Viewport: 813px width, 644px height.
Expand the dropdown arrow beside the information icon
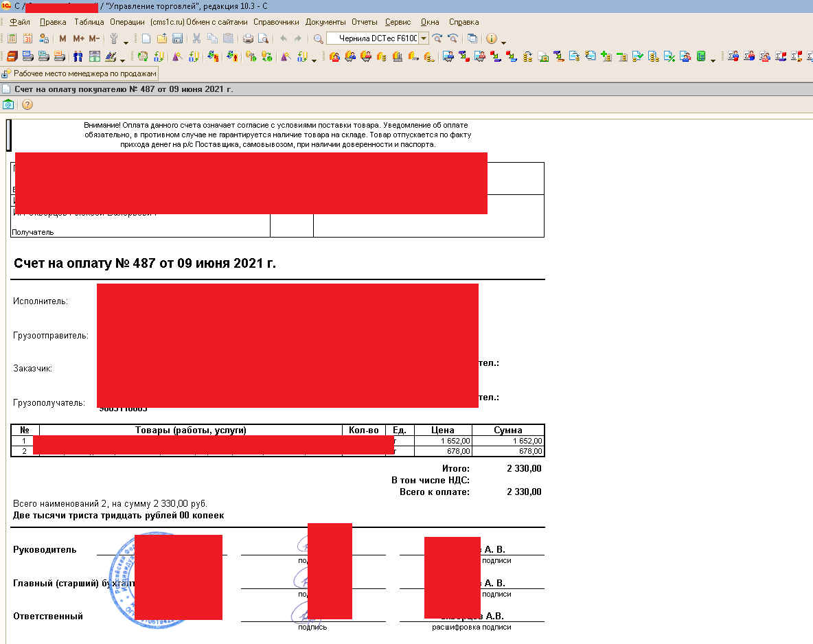pos(503,42)
